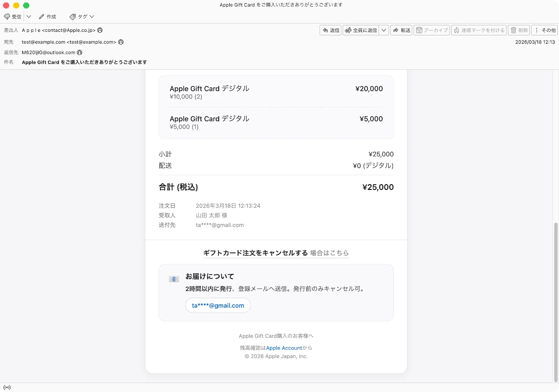This screenshot has height=392, width=559.
Task: Click the contact icon beside test@example.com recipient
Action: [121, 42]
